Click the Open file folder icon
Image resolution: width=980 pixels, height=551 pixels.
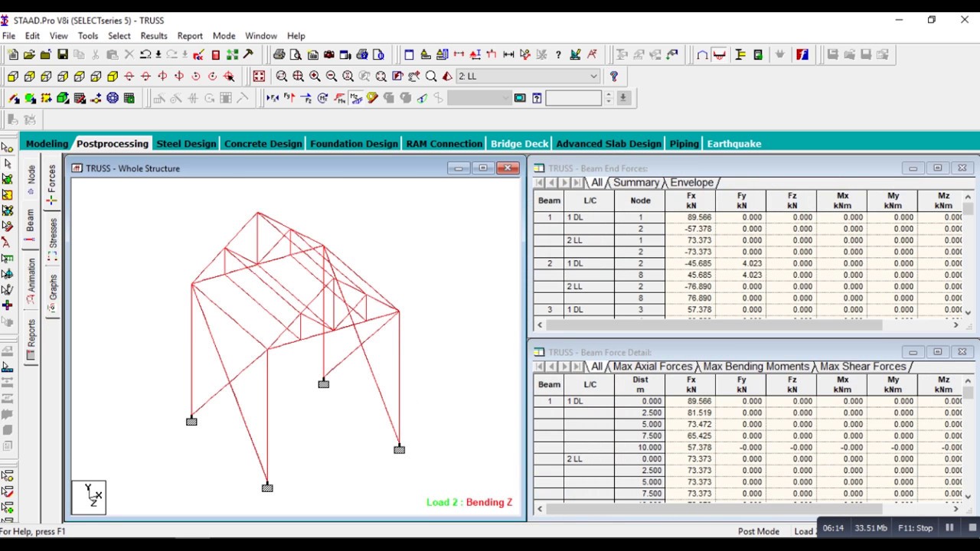(x=29, y=54)
